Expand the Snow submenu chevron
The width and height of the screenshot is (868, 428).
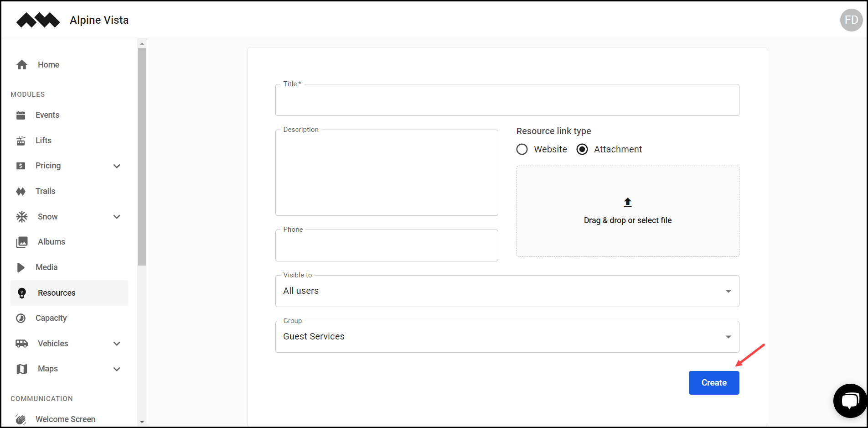pyautogui.click(x=117, y=217)
